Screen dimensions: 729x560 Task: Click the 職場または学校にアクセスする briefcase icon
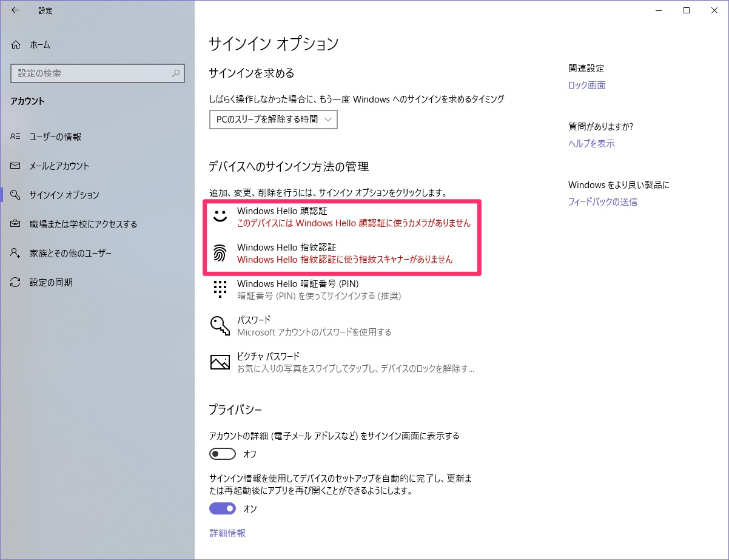[16, 224]
